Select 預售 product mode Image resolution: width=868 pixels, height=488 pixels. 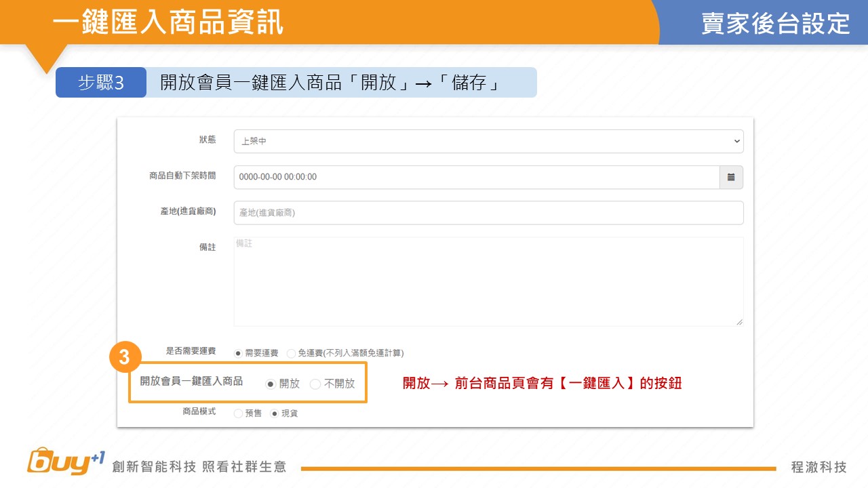(238, 413)
